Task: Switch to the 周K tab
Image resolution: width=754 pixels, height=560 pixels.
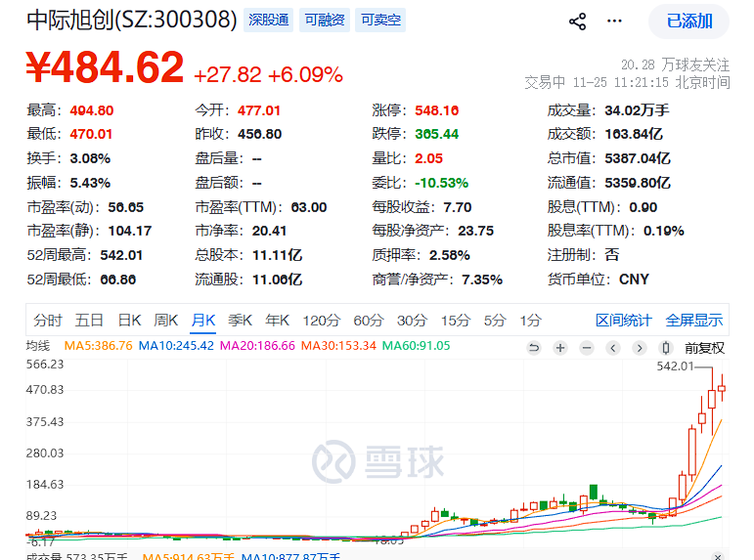Action: (166, 321)
